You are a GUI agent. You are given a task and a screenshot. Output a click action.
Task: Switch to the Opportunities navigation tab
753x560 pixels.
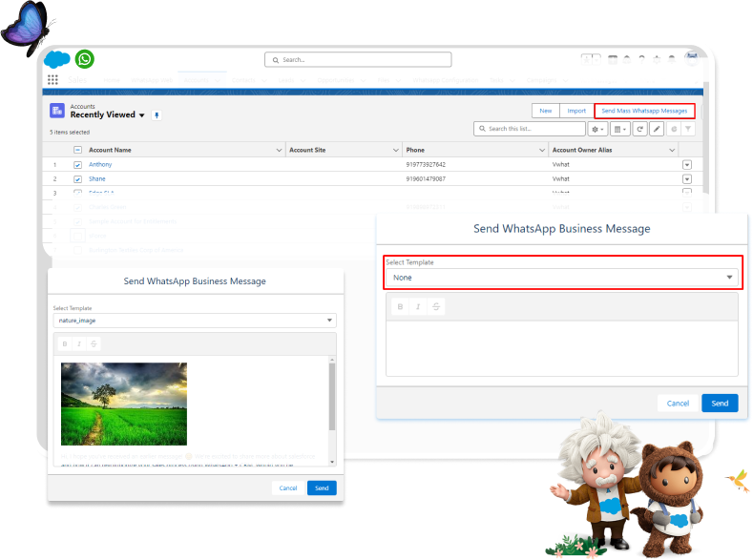pos(336,80)
